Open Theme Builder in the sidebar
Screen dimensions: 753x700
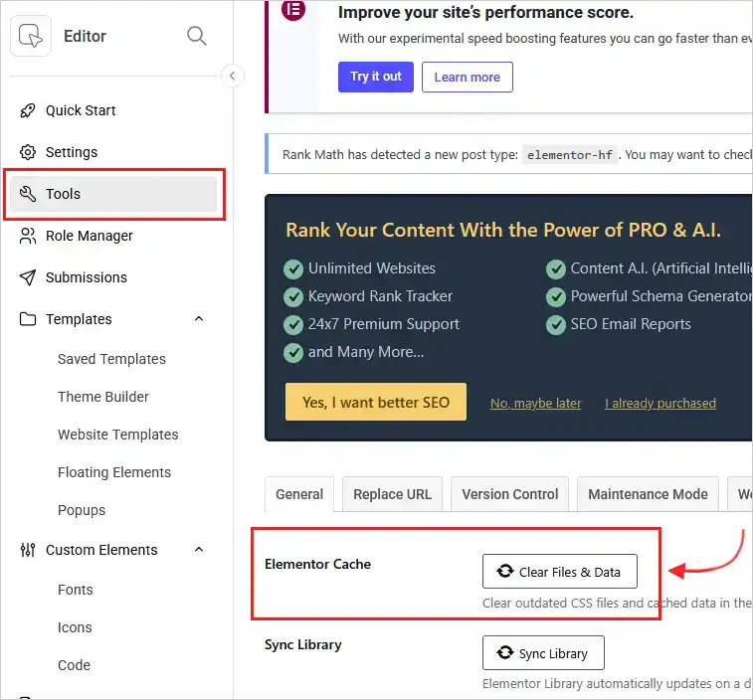(x=103, y=397)
